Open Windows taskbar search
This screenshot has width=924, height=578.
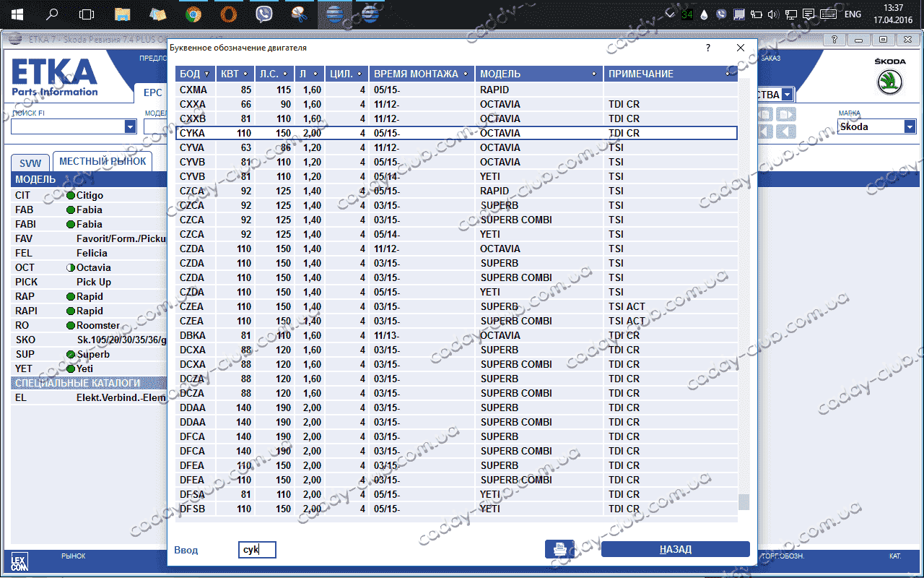pos(52,14)
